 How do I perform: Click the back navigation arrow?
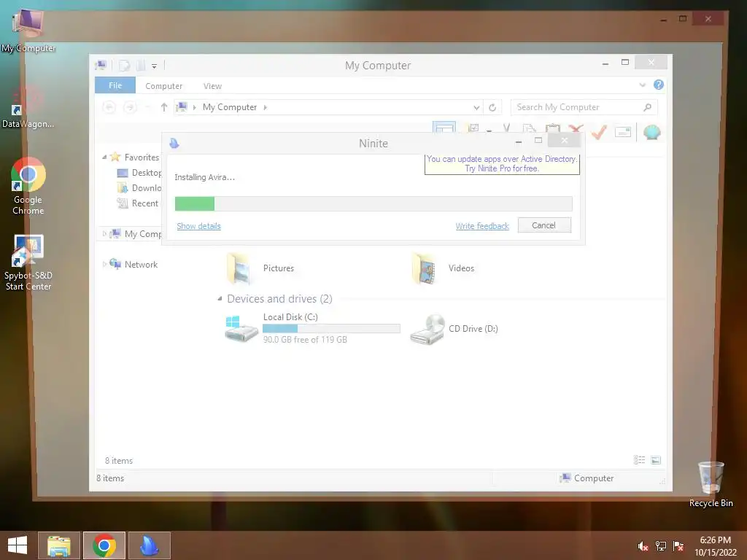[x=109, y=108]
